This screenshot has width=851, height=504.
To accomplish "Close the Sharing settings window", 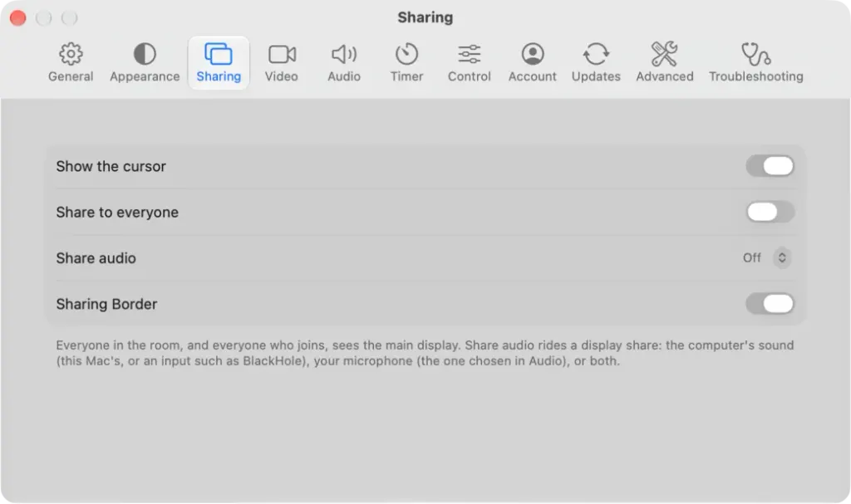I will [18, 18].
